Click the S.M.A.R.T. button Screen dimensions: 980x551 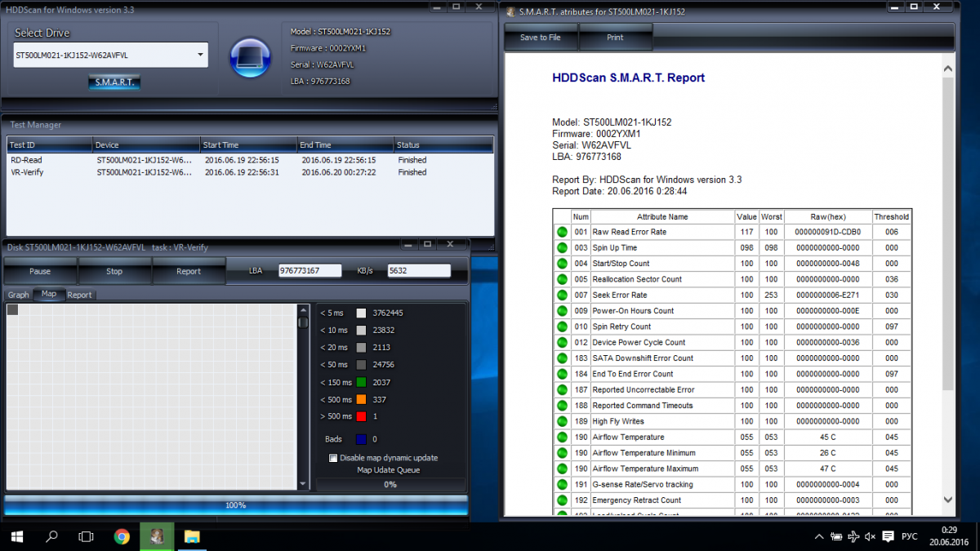(x=114, y=82)
